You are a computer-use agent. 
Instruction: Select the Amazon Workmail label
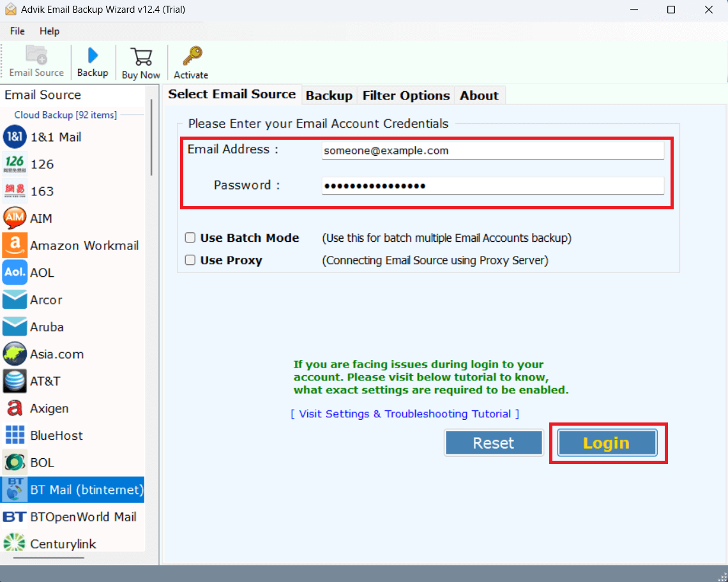(84, 246)
